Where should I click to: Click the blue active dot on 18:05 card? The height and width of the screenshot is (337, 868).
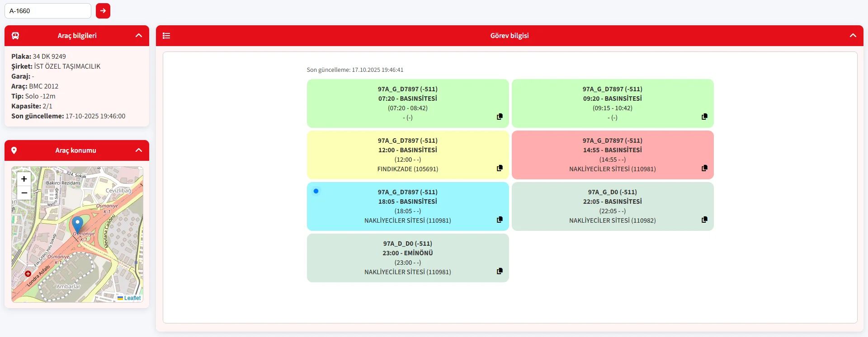[316, 191]
